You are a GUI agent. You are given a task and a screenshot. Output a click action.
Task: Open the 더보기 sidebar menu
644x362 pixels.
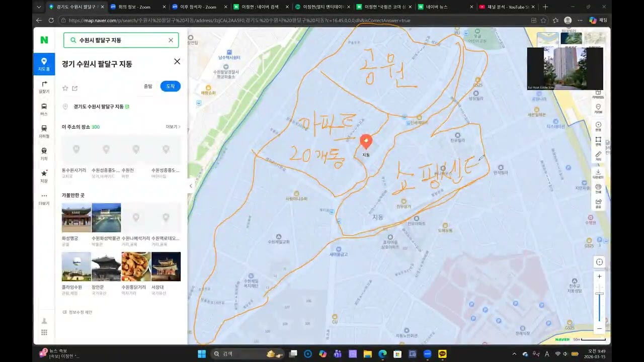pos(44,199)
